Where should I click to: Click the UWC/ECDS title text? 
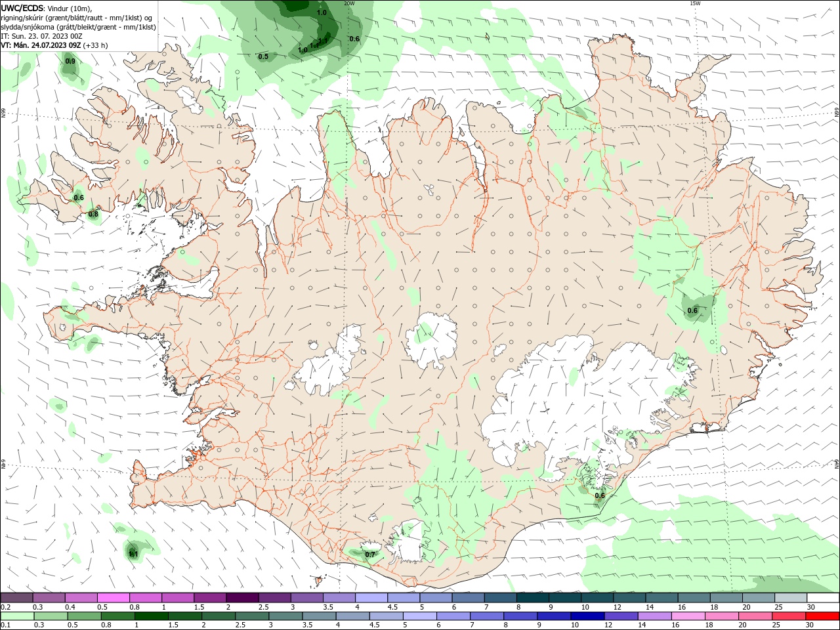[x=22, y=8]
